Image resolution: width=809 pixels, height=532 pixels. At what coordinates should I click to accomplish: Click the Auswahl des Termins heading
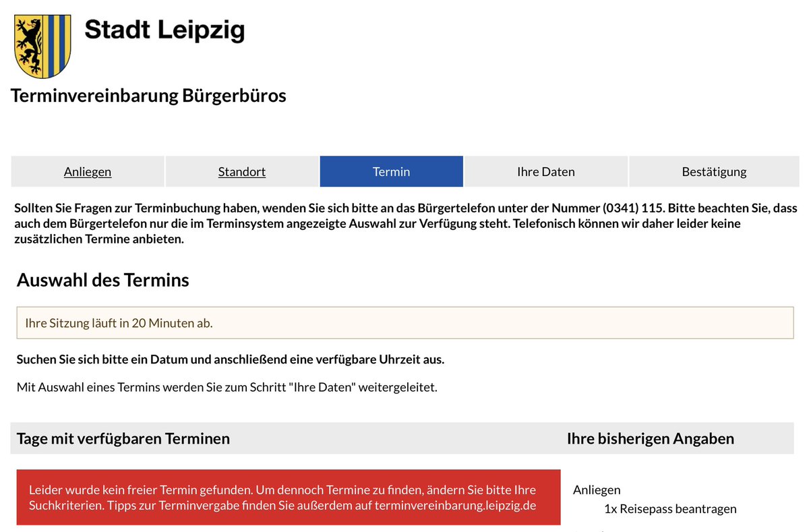(103, 280)
